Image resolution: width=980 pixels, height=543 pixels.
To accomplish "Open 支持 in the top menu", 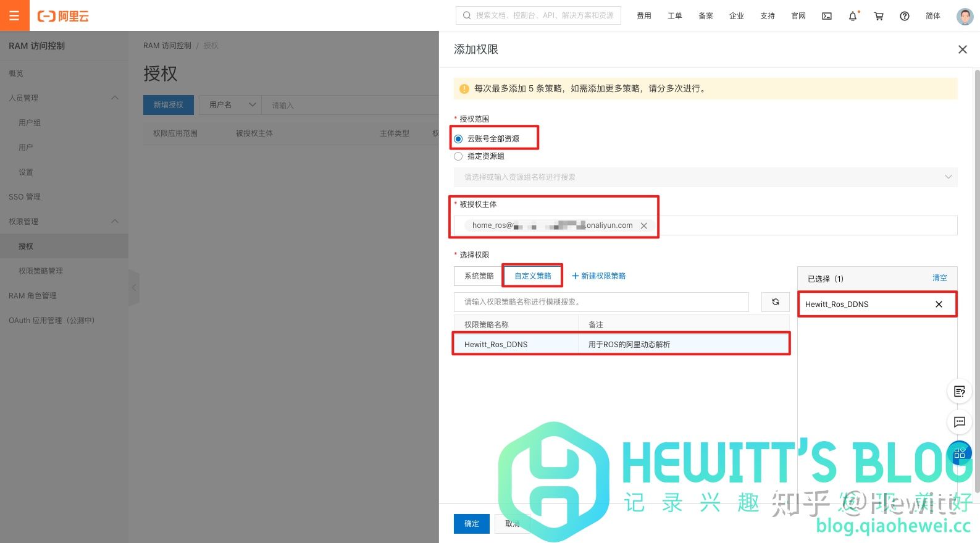I will point(768,16).
